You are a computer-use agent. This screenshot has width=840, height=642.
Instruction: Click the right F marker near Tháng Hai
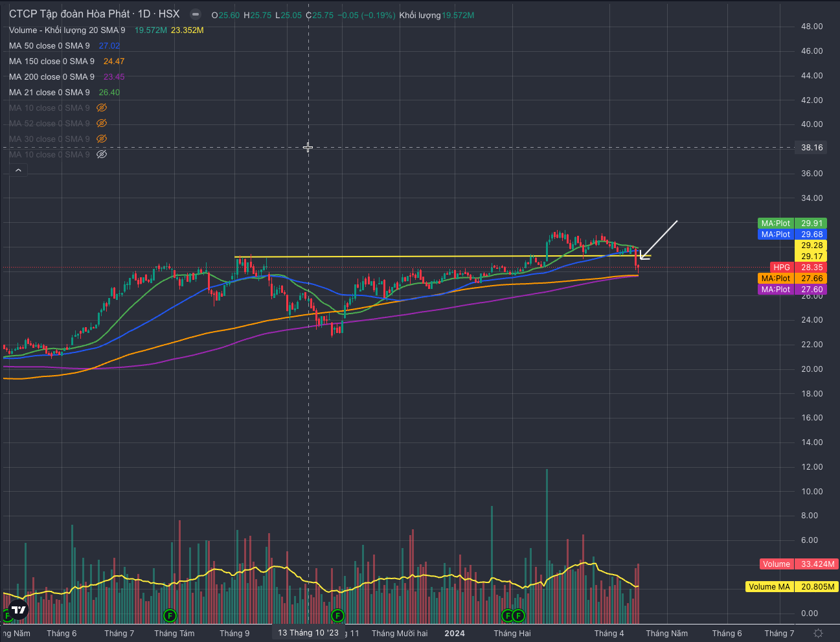tap(518, 615)
